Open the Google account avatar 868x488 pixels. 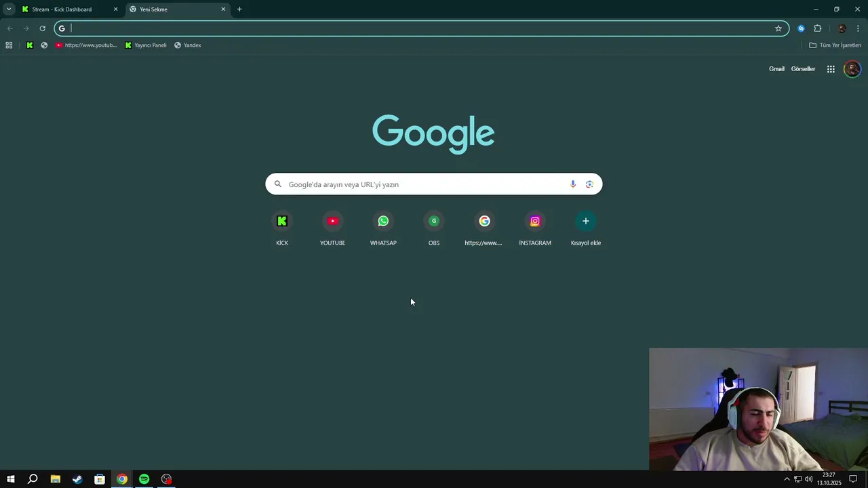pyautogui.click(x=852, y=69)
